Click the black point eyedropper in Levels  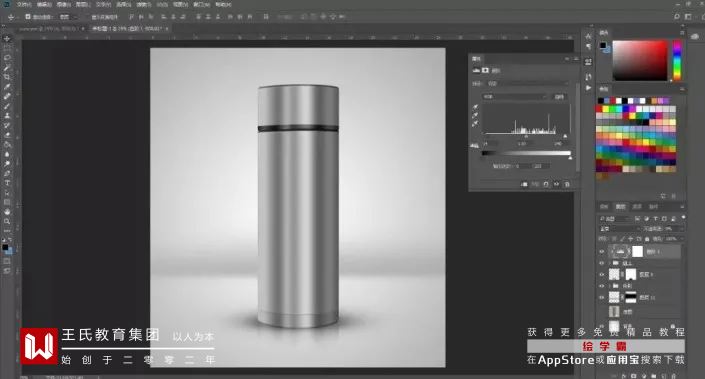tap(475, 107)
